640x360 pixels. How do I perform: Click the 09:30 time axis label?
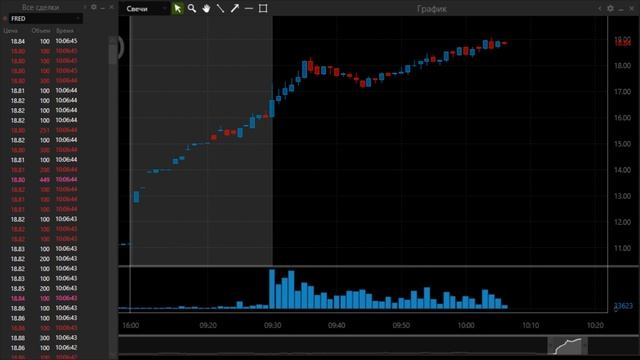point(272,325)
